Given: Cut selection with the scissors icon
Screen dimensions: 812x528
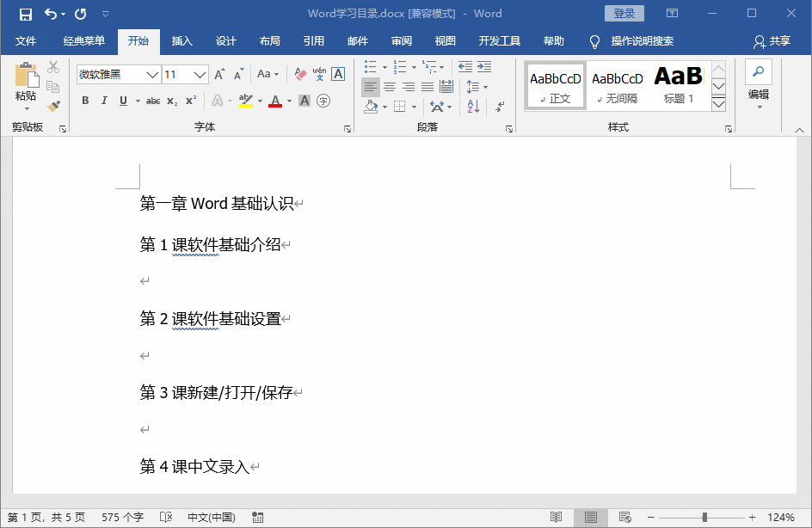Looking at the screenshot, I should (x=52, y=67).
